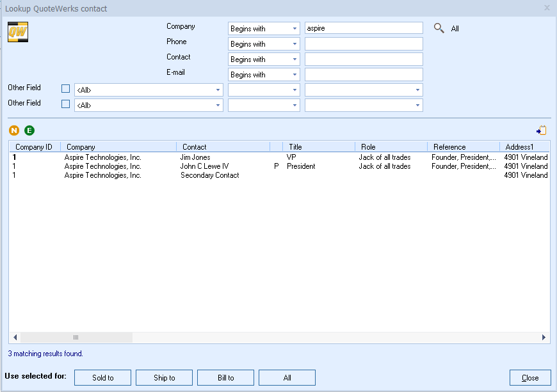
Task: Click the Phone search input field
Action: 364,44
